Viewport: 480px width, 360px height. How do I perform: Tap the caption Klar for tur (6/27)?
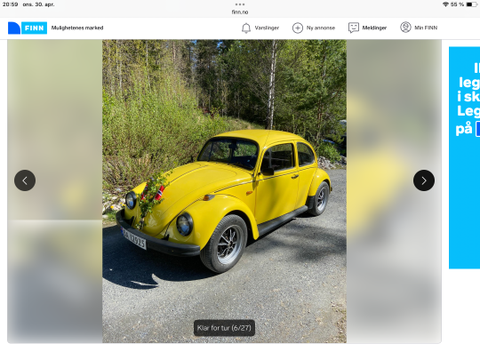(224, 328)
